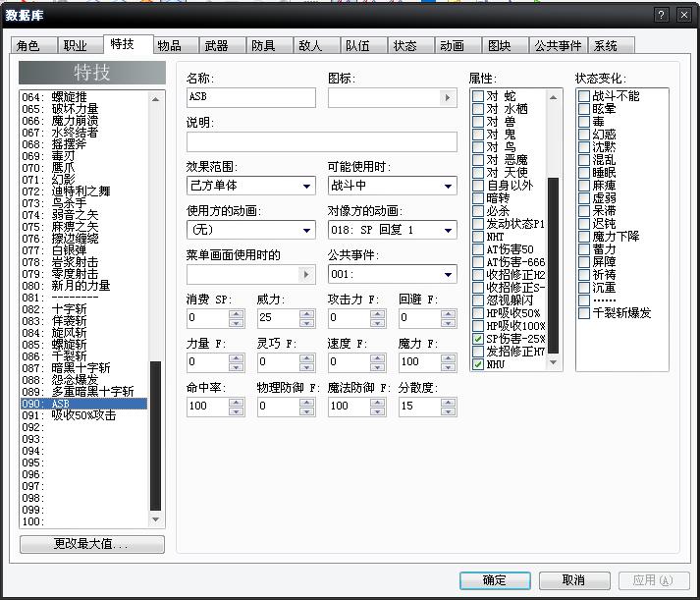The image size is (700, 600).
Task: Open the menu-screen sound picker arrow
Action: pyautogui.click(x=306, y=275)
